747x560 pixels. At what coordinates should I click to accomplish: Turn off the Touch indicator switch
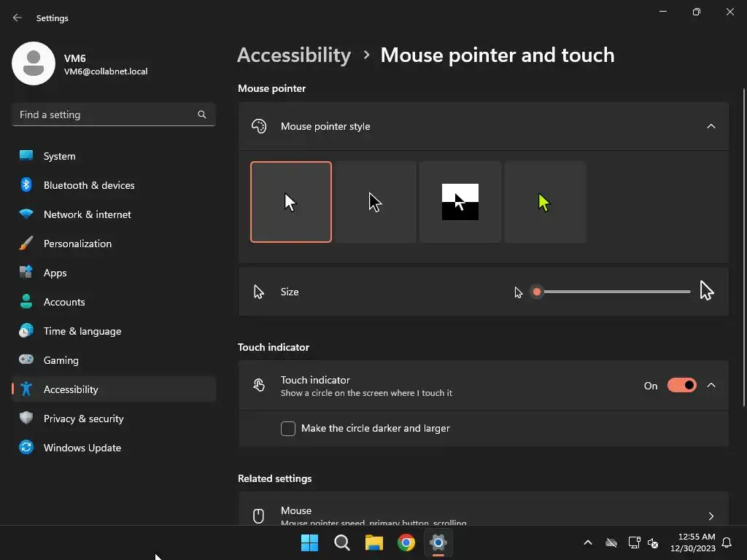point(682,385)
